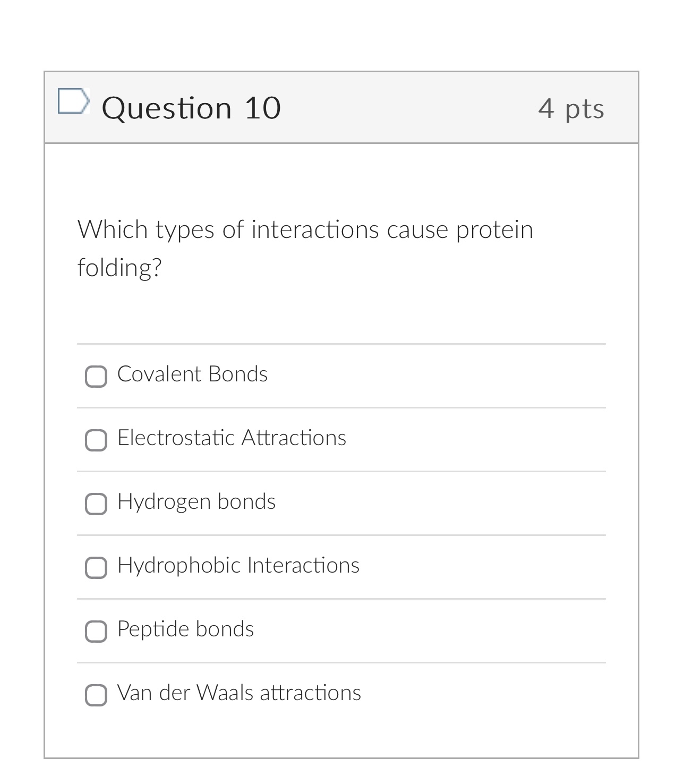Image resolution: width=684 pixels, height=784 pixels.
Task: Select the Hydrogen bonds answer label
Action: 197,502
